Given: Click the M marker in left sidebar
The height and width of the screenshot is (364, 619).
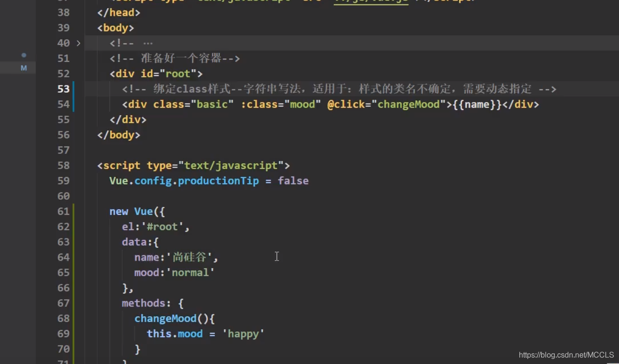Looking at the screenshot, I should coord(24,68).
